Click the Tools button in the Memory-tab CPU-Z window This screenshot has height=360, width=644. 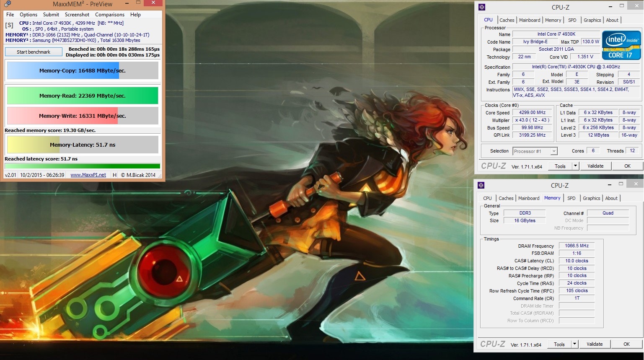(x=559, y=344)
